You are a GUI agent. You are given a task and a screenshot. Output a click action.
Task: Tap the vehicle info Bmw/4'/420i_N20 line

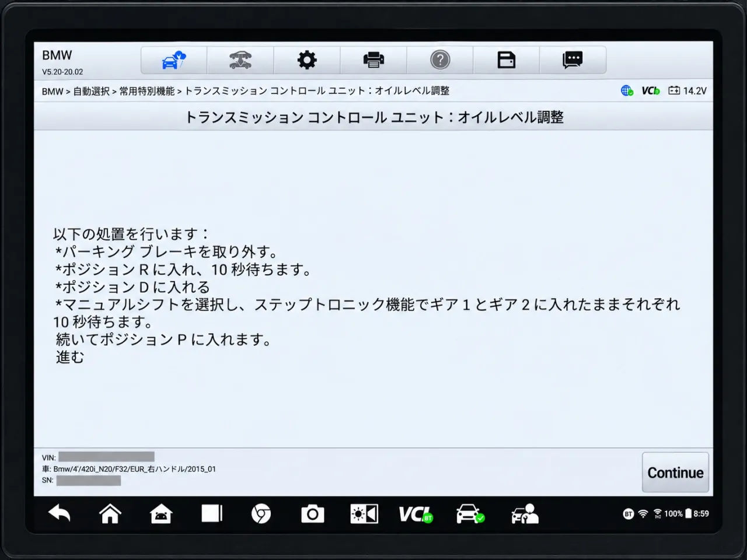(x=128, y=469)
